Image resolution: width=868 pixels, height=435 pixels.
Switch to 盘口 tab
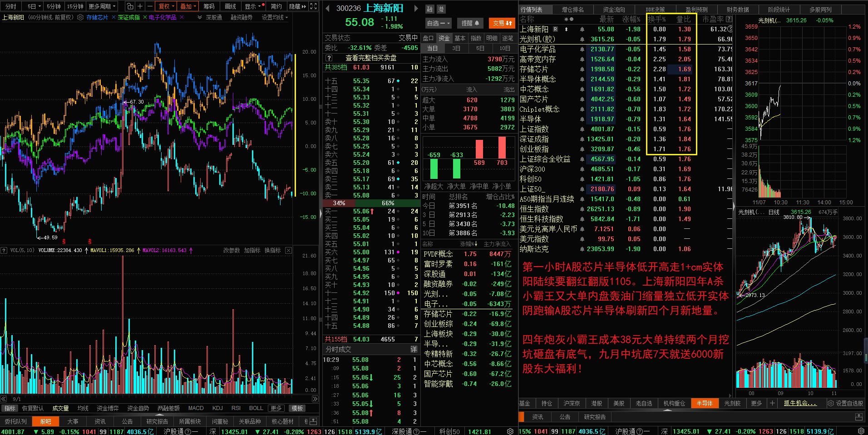428,38
